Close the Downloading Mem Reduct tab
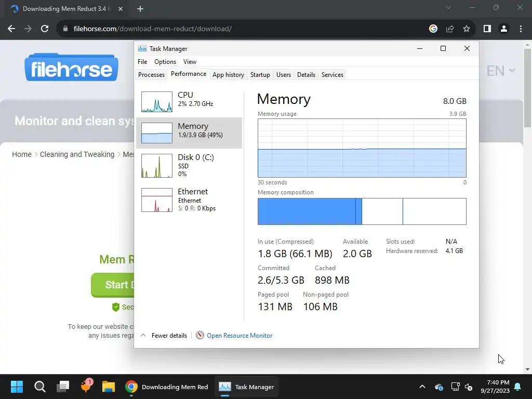 click(121, 9)
